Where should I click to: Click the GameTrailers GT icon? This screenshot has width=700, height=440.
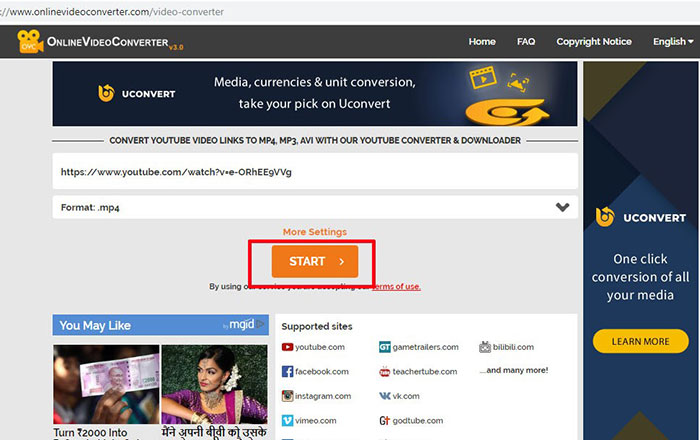[384, 347]
